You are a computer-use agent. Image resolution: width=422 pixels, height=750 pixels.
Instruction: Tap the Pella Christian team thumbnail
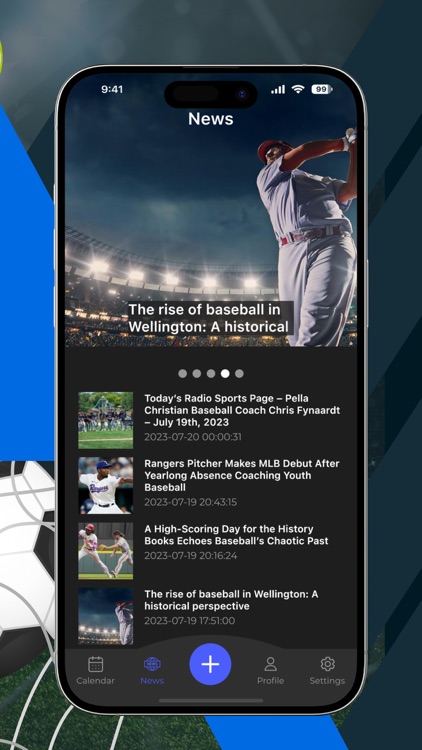pyautogui.click(x=106, y=420)
